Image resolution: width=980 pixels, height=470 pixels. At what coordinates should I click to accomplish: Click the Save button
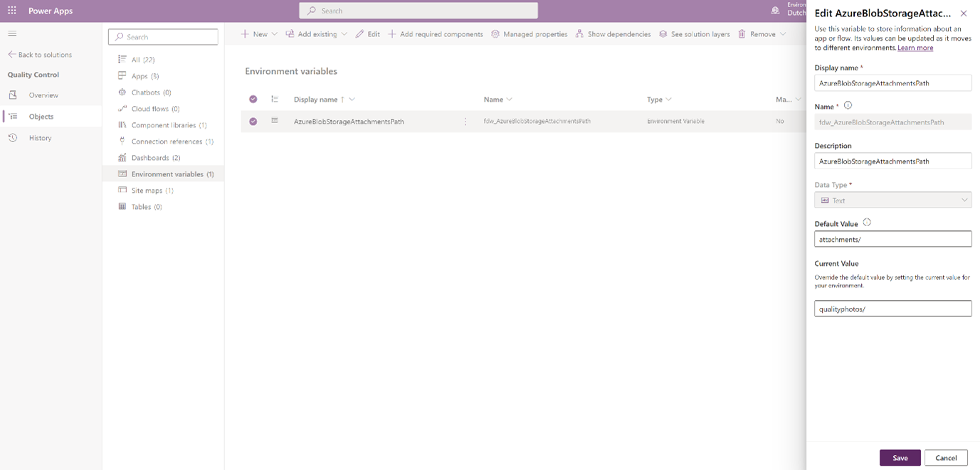[900, 458]
